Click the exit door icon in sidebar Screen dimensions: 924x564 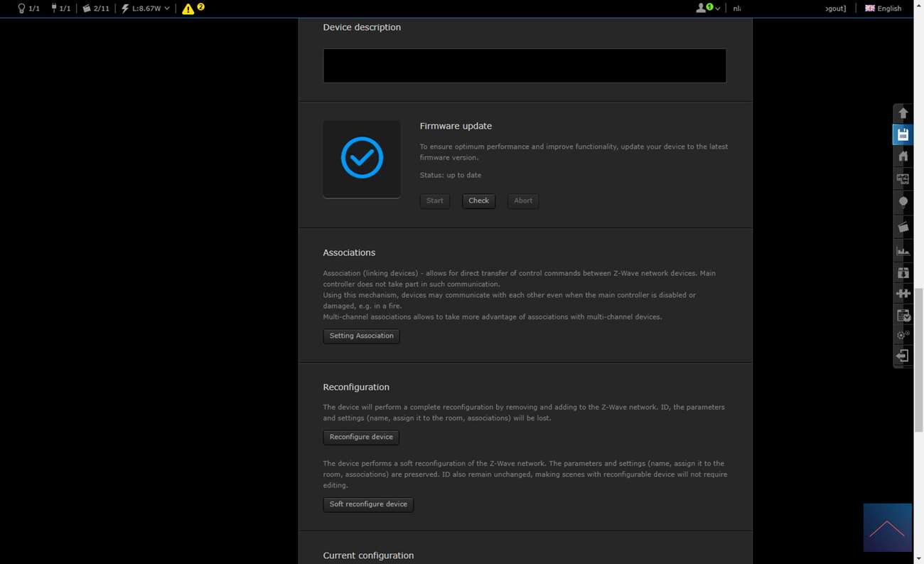click(903, 356)
